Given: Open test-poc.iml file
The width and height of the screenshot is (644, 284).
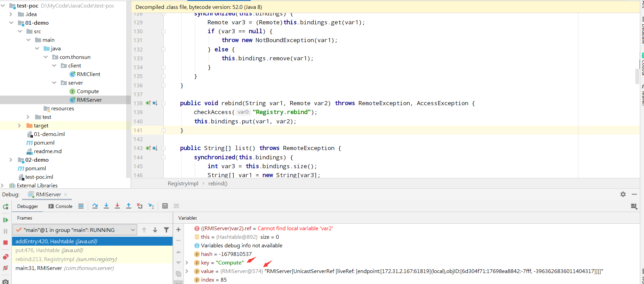Looking at the screenshot, I should tap(36, 177).
